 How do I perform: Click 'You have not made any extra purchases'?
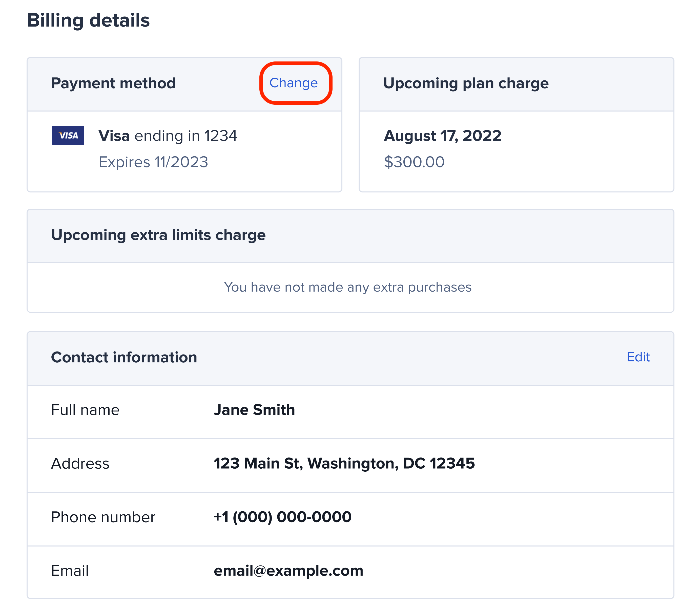tap(348, 287)
